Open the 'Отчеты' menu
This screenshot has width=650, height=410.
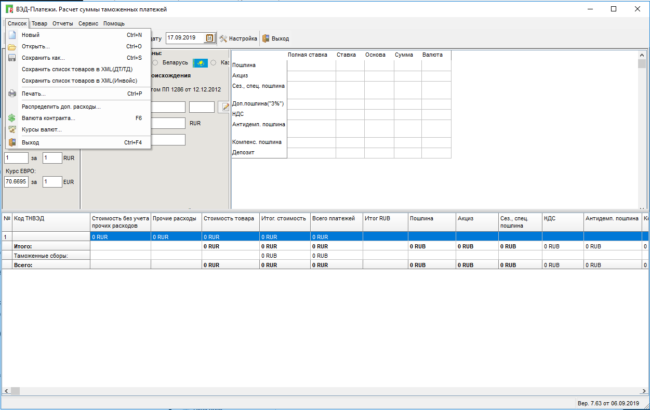(64, 22)
